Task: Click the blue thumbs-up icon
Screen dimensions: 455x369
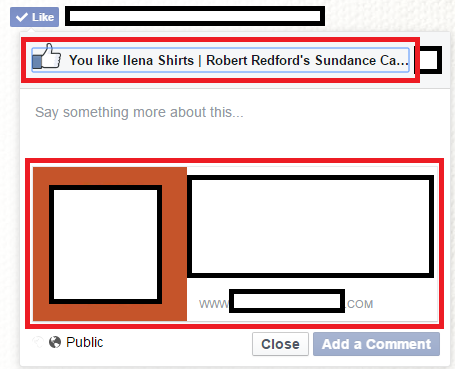Action: [47, 57]
